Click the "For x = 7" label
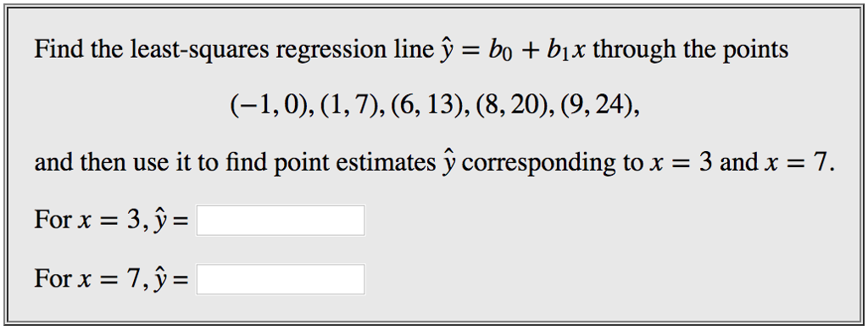Viewport: 868px width, 336px height. [88, 278]
